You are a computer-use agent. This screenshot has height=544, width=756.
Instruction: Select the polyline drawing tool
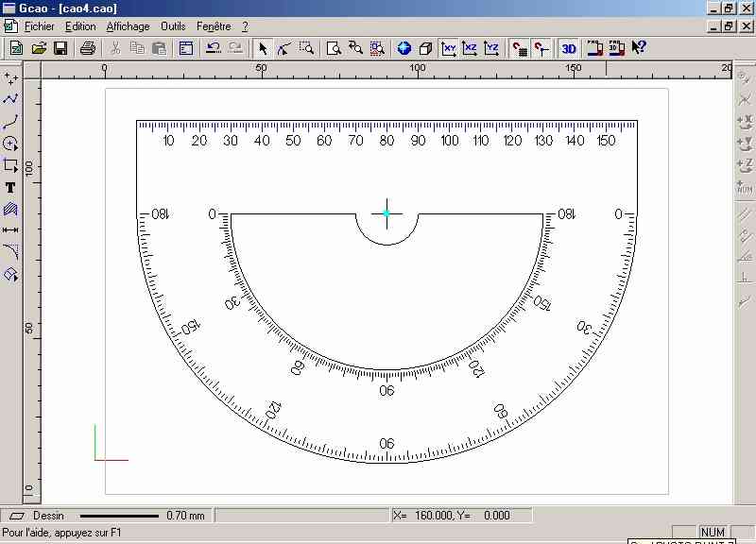click(x=10, y=100)
